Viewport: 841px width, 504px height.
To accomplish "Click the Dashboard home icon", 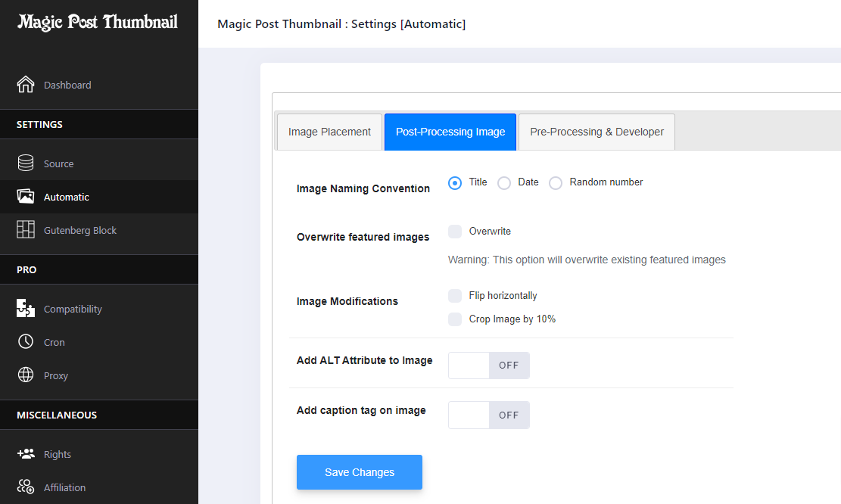I will (x=26, y=85).
